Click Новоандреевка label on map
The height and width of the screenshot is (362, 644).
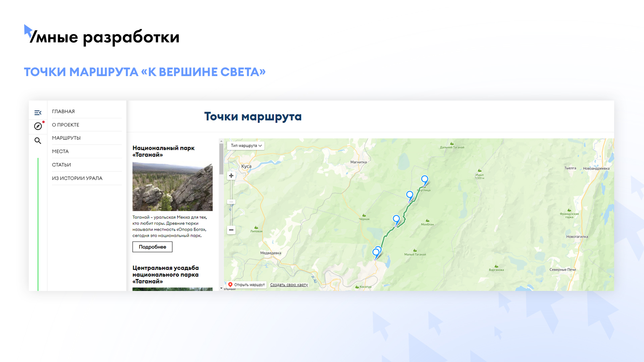(x=596, y=169)
